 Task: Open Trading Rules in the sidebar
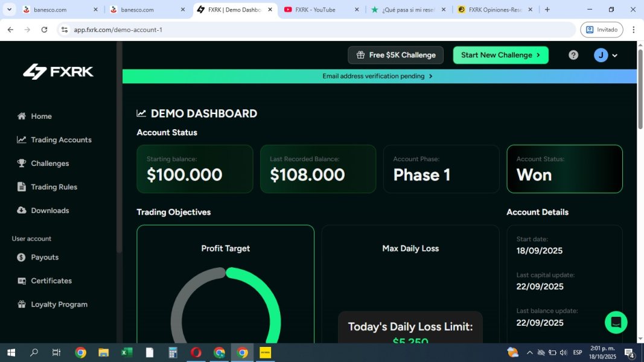point(47,187)
